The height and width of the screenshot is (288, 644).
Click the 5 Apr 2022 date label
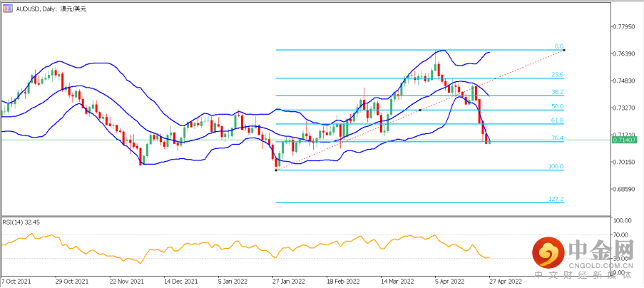click(450, 282)
